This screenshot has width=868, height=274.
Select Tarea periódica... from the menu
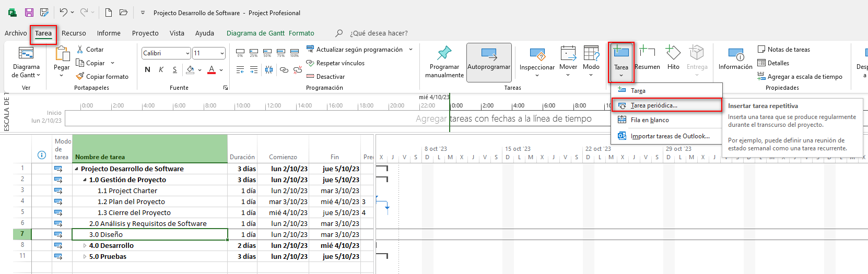[x=653, y=105]
